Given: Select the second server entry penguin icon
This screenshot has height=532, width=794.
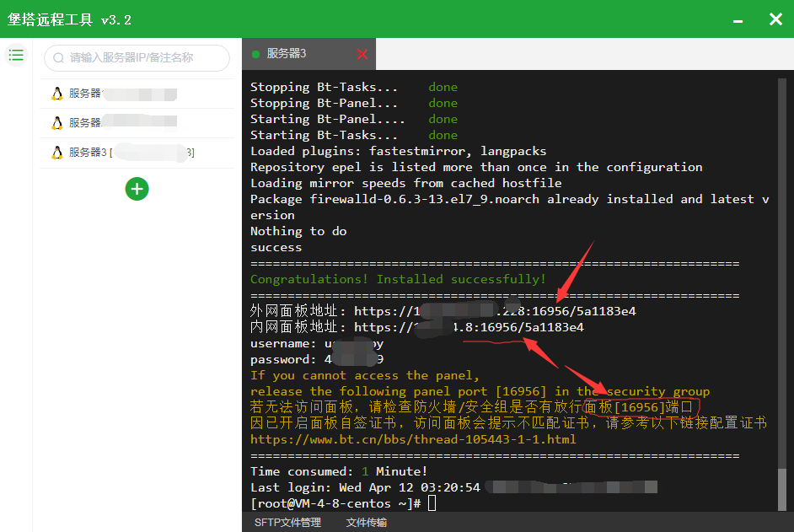Looking at the screenshot, I should click(57, 122).
